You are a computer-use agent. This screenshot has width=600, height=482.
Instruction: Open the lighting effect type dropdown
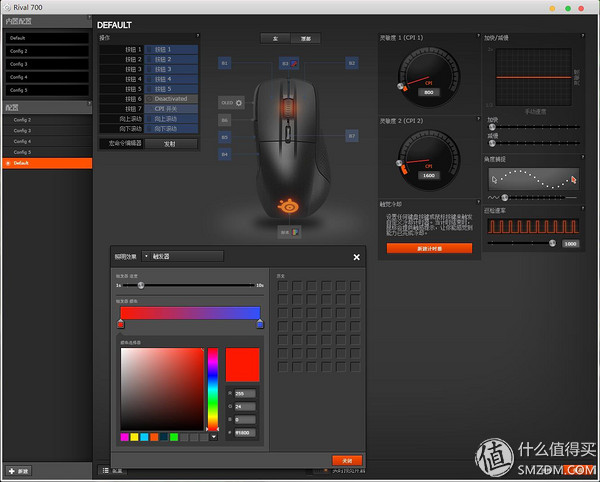click(183, 256)
